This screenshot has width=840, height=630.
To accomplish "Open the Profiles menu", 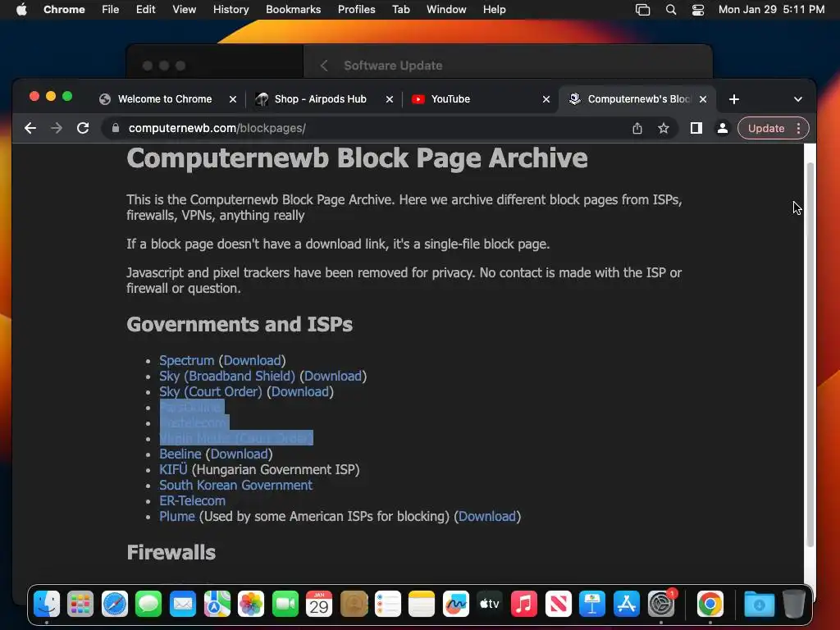I will tap(356, 10).
